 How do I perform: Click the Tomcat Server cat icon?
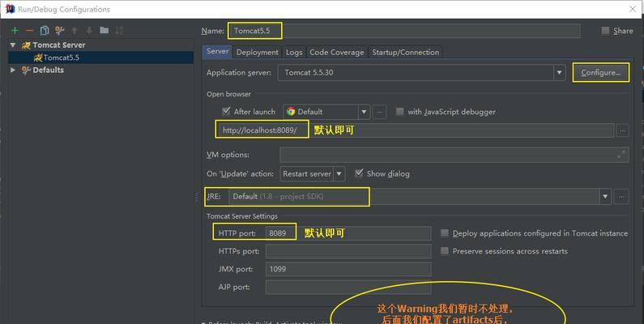pos(26,45)
